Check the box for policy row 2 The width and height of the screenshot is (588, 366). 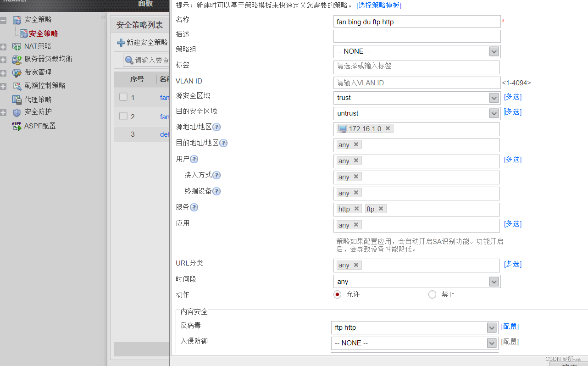pos(123,116)
